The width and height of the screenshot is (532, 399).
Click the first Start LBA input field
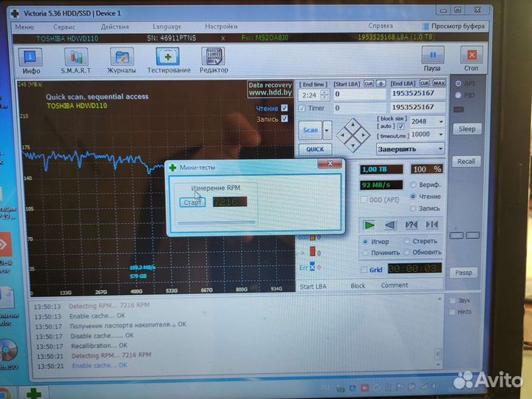pos(359,95)
